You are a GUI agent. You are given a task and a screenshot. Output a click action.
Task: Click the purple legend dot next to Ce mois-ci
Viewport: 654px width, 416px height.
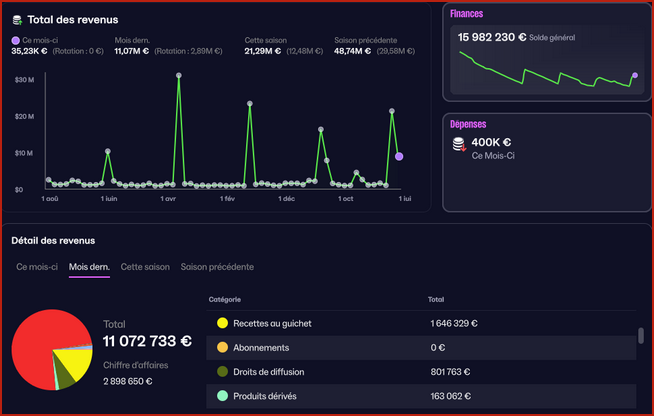coord(15,41)
